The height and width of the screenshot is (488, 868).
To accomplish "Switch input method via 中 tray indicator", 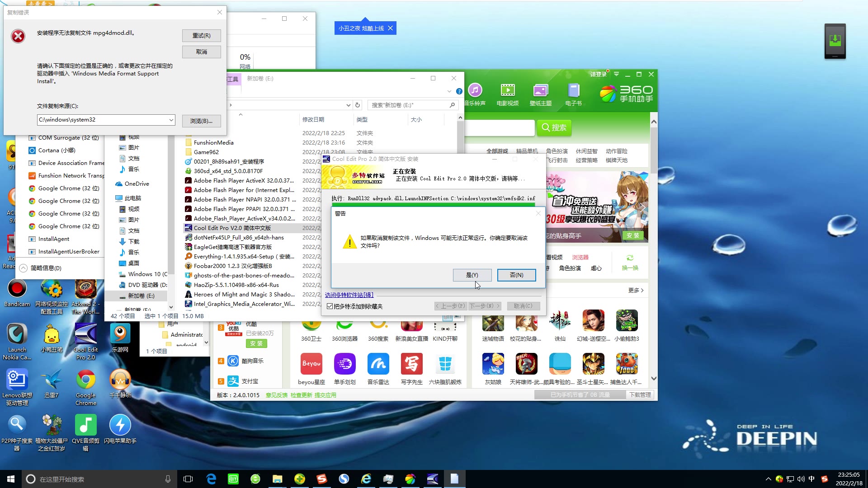I will click(x=811, y=479).
